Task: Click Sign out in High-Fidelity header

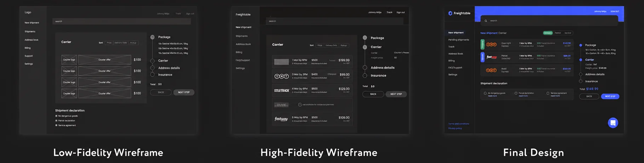Action: tap(401, 12)
